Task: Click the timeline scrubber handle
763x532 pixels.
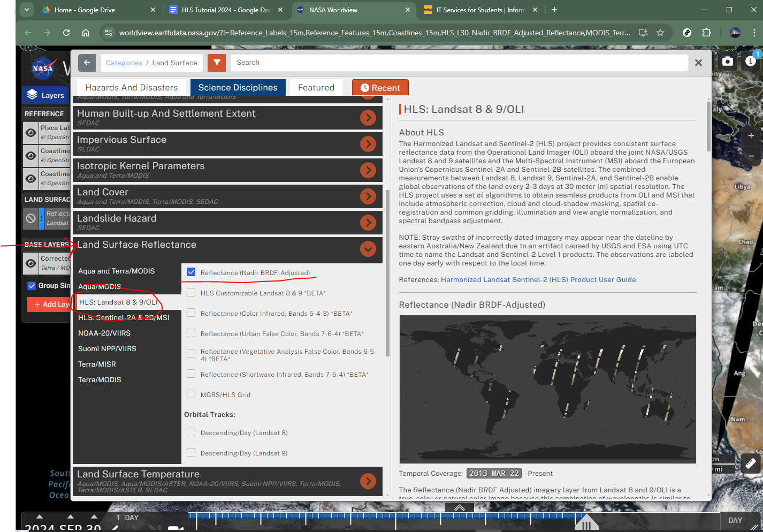Action: [587, 523]
